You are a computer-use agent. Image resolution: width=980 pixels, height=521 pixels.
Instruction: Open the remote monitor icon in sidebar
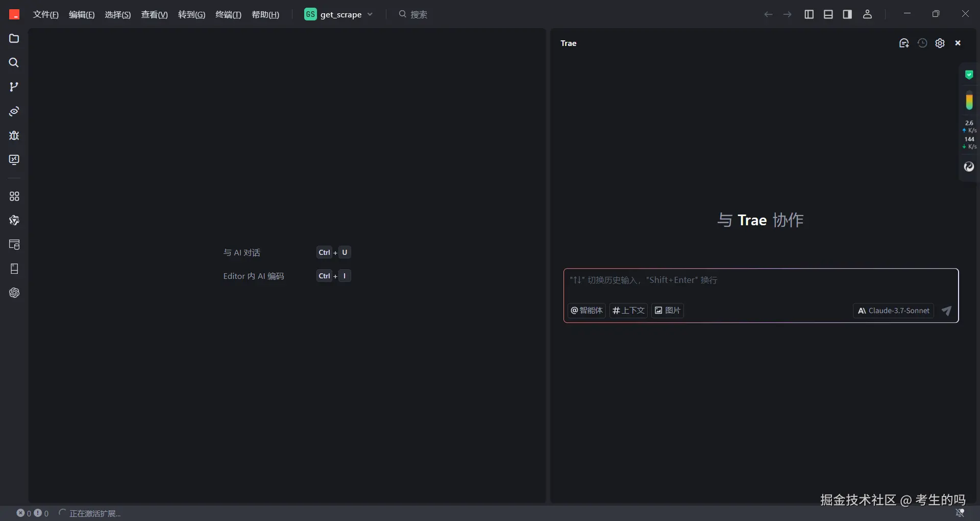tap(14, 160)
